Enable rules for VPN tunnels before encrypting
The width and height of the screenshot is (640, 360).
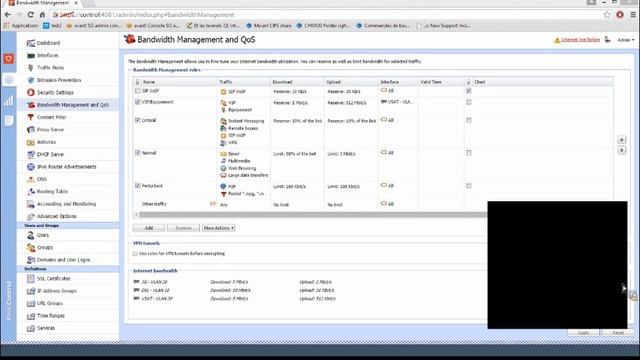coord(135,253)
